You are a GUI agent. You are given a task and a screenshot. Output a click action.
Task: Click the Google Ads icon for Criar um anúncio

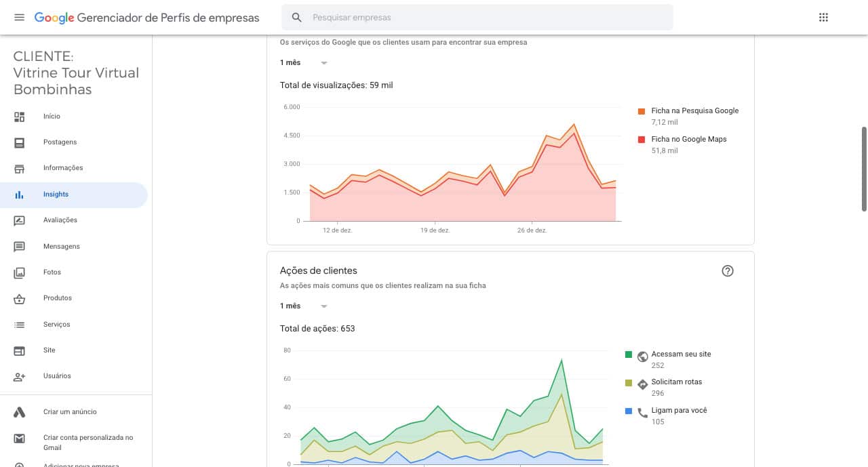[x=19, y=412]
